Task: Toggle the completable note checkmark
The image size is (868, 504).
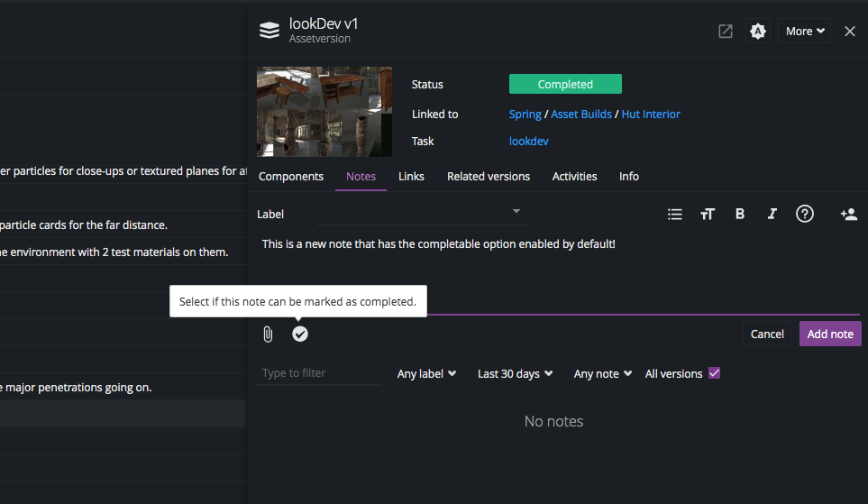Action: pyautogui.click(x=300, y=334)
